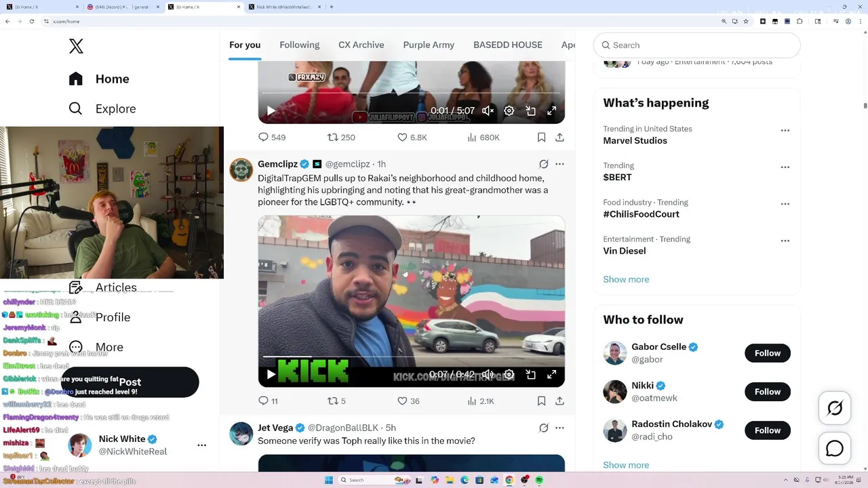The image size is (868, 488).
Task: Switch to the For you tab
Action: [245, 45]
